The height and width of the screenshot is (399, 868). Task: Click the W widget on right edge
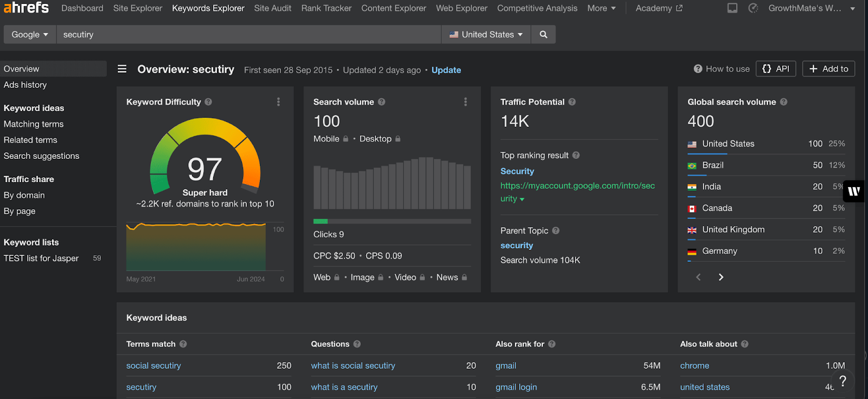point(854,191)
